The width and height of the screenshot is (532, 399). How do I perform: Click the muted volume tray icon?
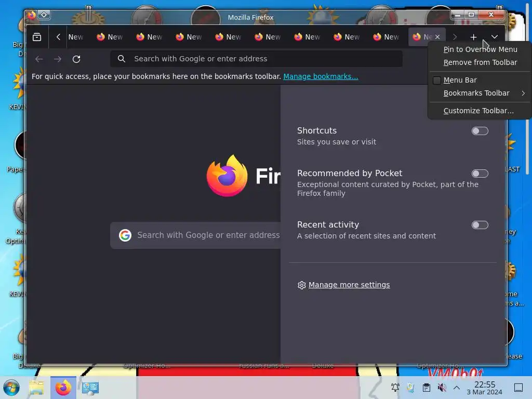click(442, 387)
